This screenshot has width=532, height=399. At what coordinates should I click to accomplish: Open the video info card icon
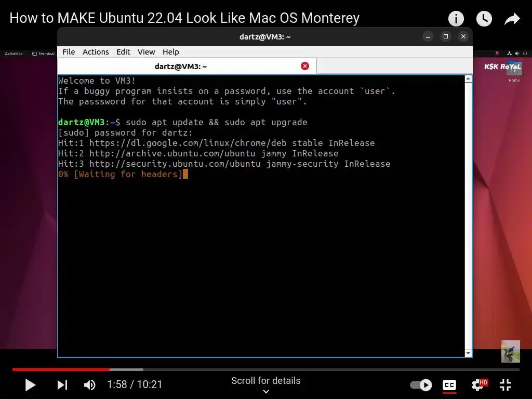coord(456,19)
